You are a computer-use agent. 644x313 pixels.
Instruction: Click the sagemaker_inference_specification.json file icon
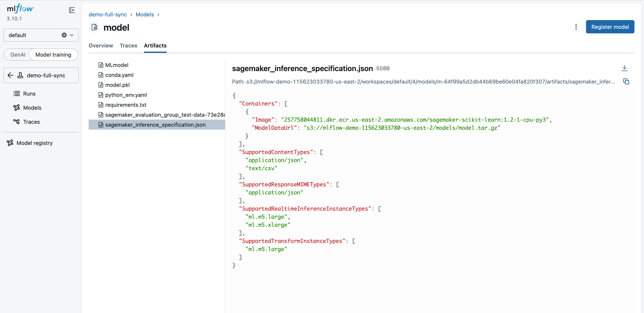coord(101,125)
